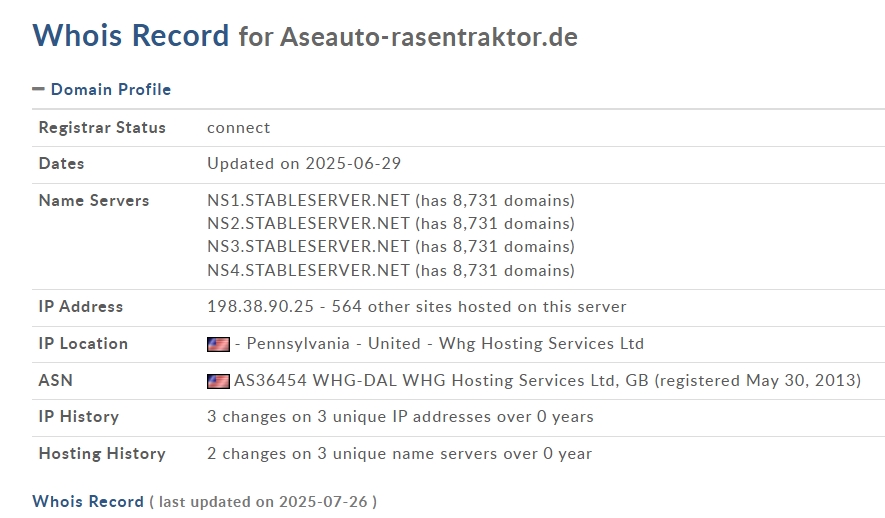Click 564 other sites hosted on this server

coord(479,306)
